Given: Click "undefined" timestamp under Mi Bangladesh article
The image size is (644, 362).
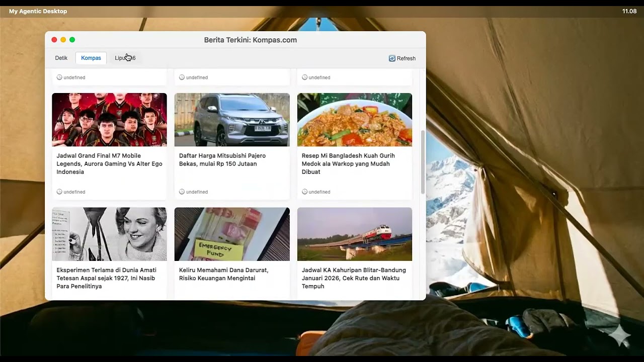Looking at the screenshot, I should (x=320, y=192).
